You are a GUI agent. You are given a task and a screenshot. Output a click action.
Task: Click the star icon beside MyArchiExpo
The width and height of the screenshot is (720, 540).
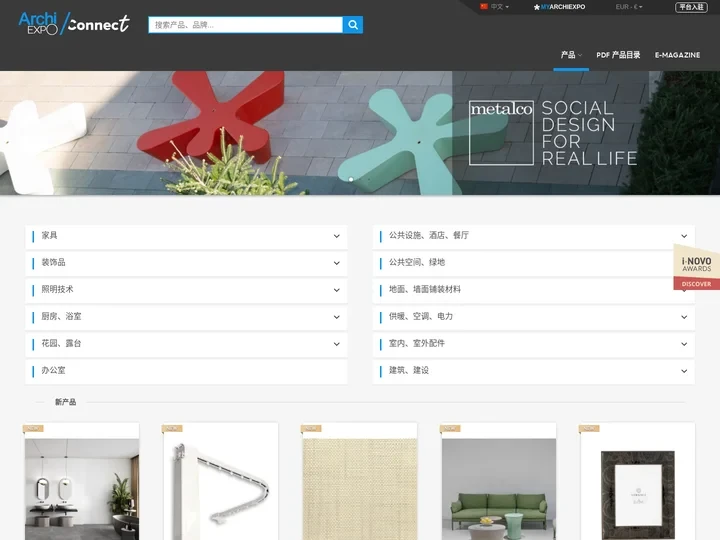[x=536, y=7]
